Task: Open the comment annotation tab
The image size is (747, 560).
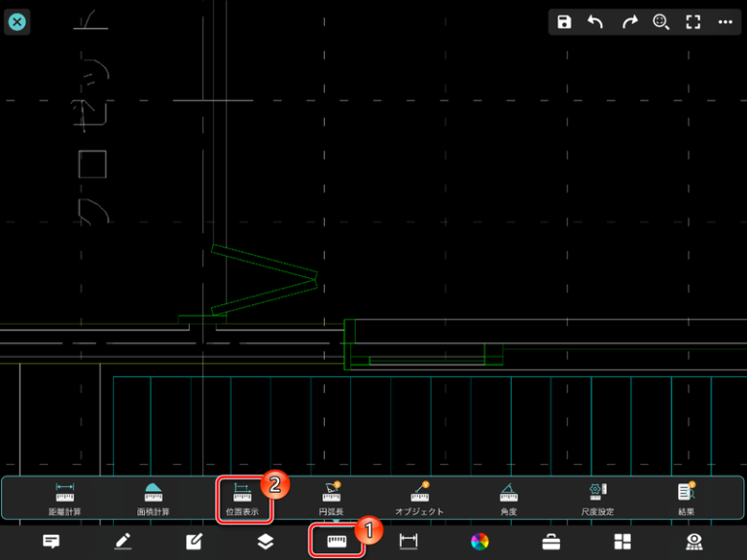Action: [52, 542]
